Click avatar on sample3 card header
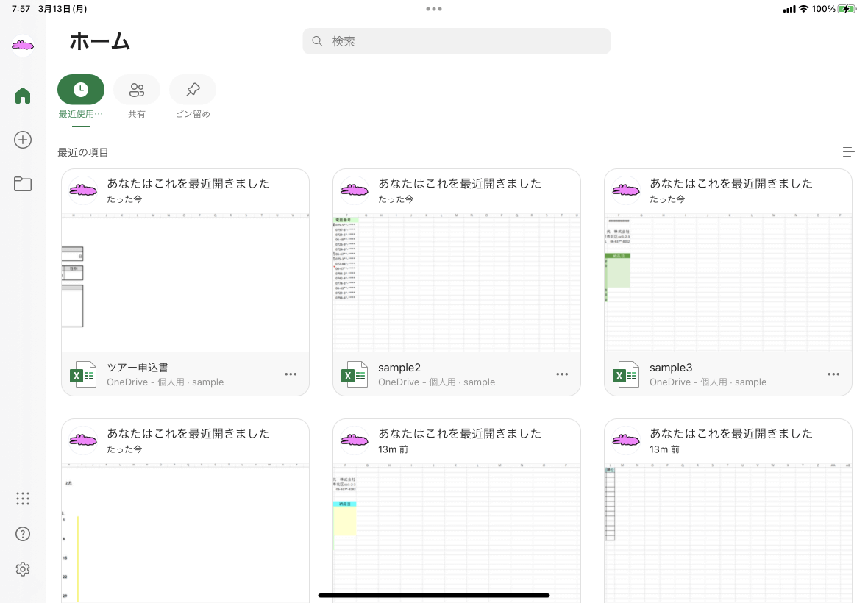Image resolution: width=868 pixels, height=603 pixels. [625, 190]
